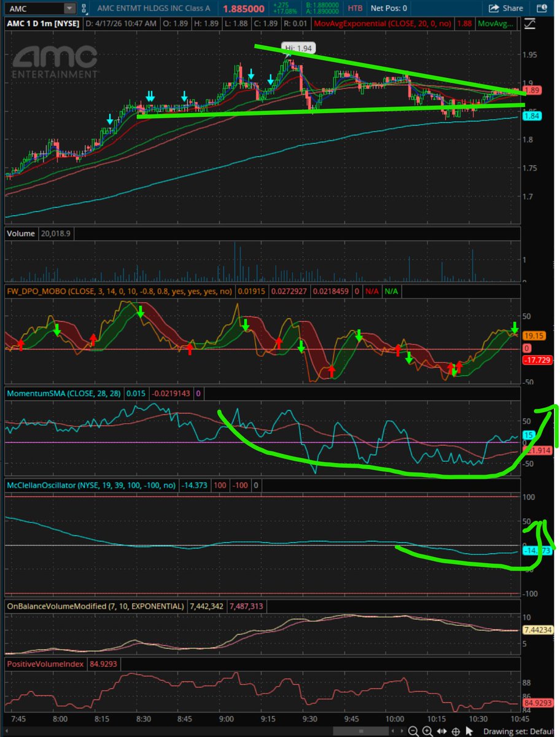
Task: Click the scroll-right arrow on the time axis
Action: click(x=402, y=731)
